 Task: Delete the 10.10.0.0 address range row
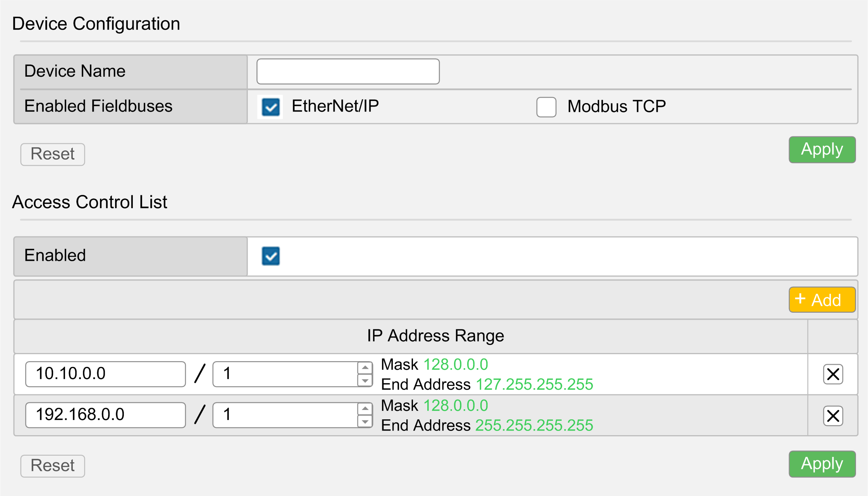click(x=833, y=374)
